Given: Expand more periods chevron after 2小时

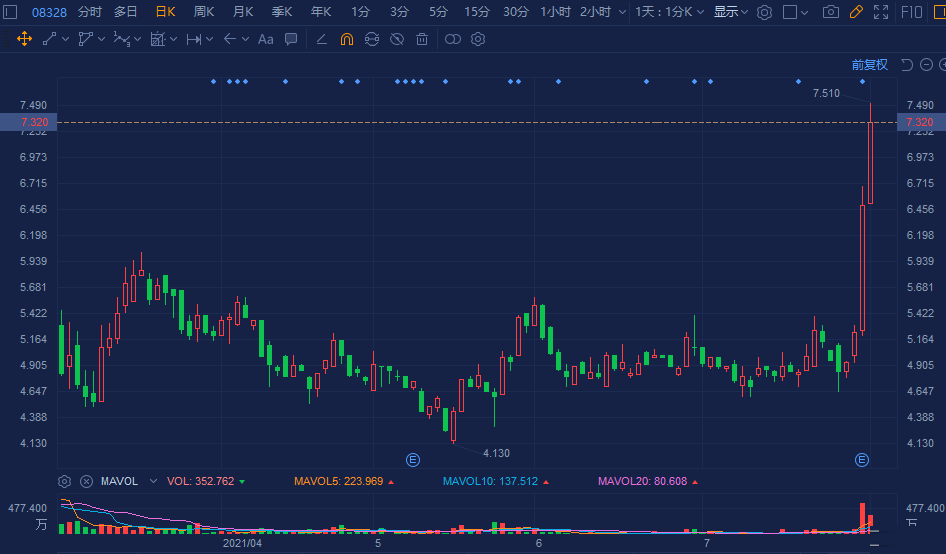Looking at the screenshot, I should tap(622, 12).
